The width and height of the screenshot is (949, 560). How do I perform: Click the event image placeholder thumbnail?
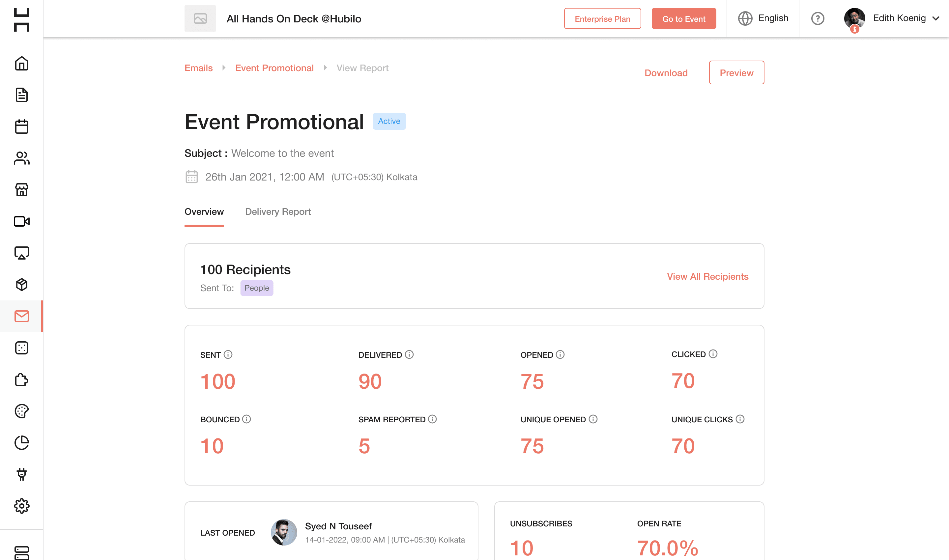pos(200,18)
